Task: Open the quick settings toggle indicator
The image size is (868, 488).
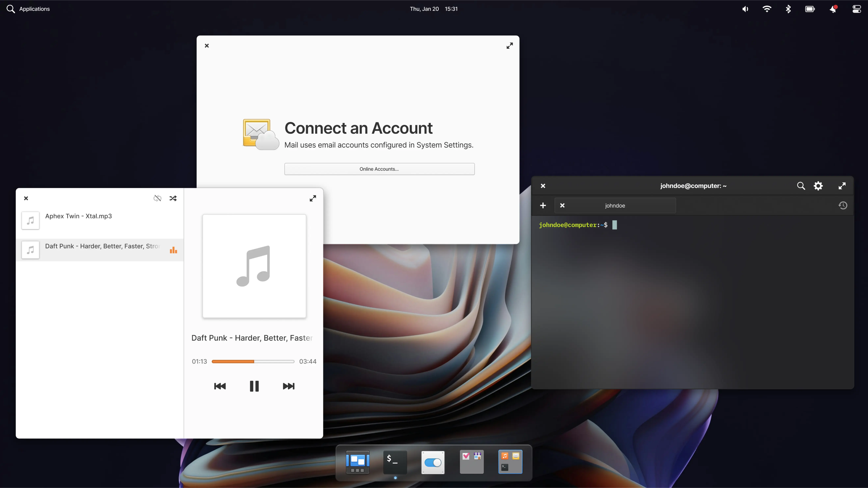Action: (x=856, y=9)
